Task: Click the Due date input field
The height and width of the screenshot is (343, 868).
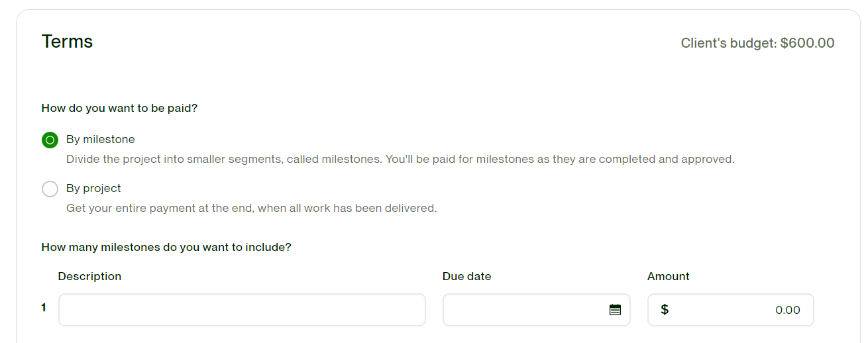Action: (523, 310)
